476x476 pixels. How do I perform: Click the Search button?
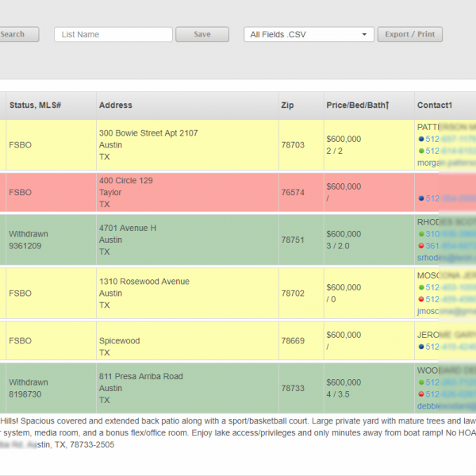(x=14, y=35)
